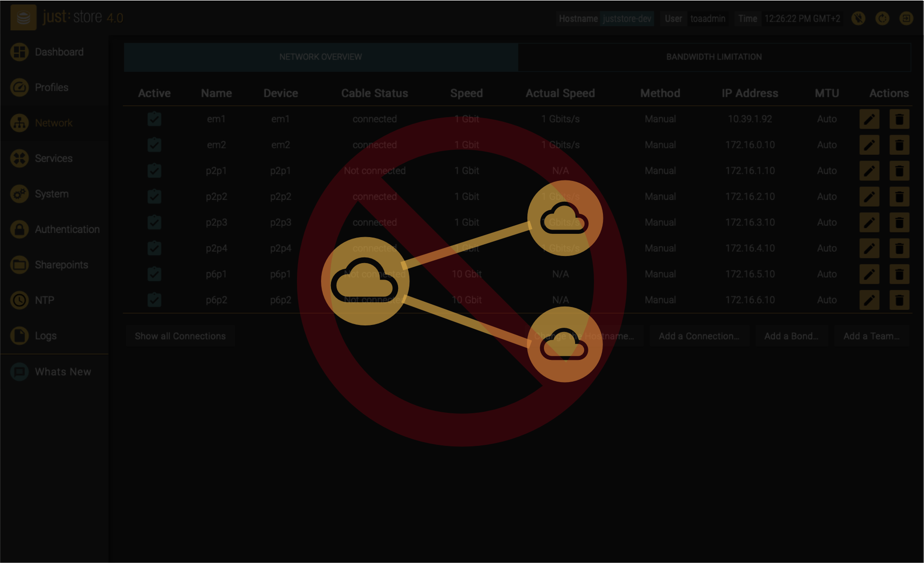Screen dimensions: 924x563
Task: Switch to the Network Overview tab
Action: click(321, 57)
